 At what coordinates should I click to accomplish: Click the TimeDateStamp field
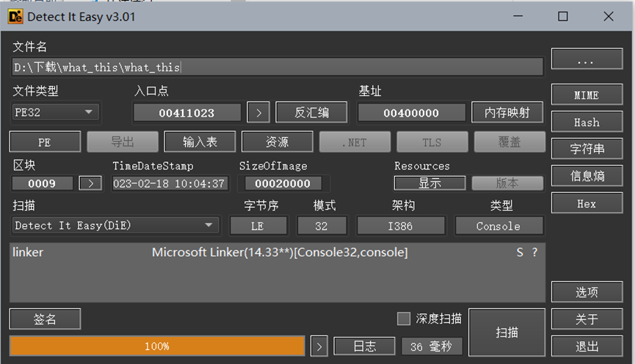click(x=170, y=183)
